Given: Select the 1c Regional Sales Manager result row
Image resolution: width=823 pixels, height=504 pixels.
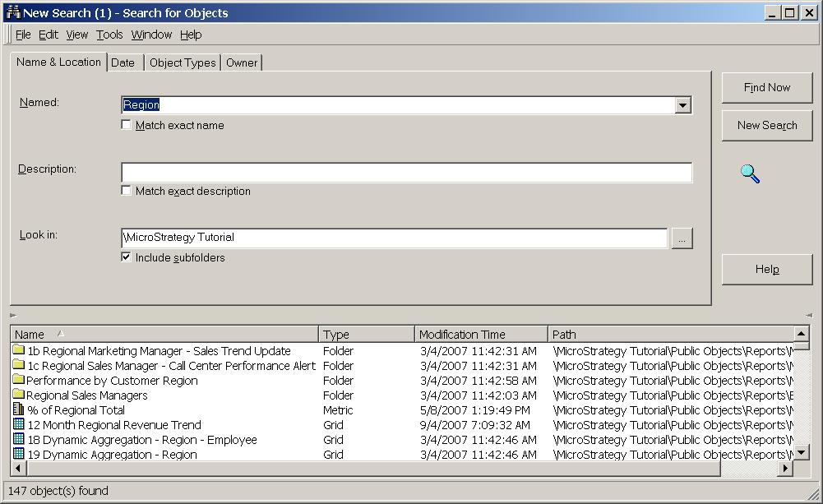Looking at the screenshot, I should [164, 365].
